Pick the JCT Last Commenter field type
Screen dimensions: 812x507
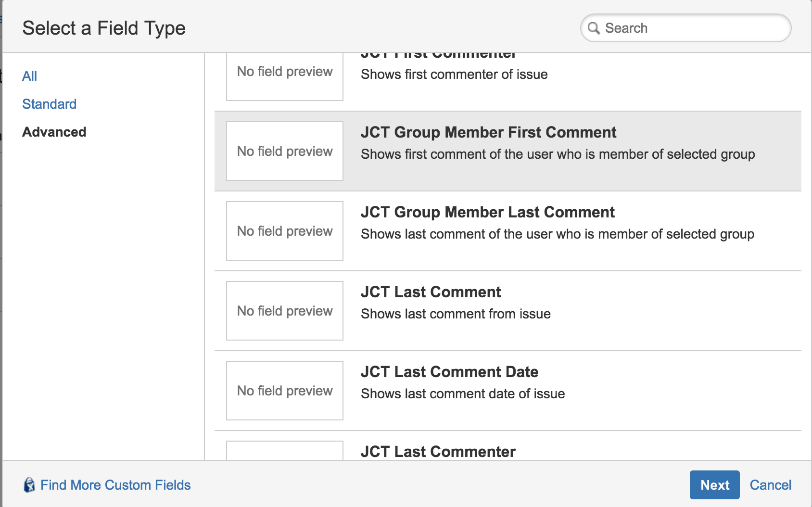coord(508,446)
